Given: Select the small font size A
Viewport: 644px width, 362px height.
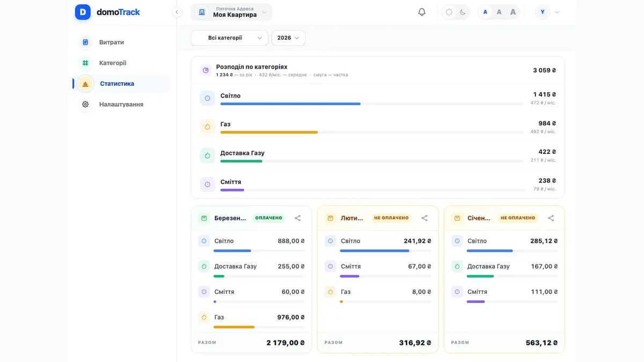Looking at the screenshot, I should pos(485,12).
